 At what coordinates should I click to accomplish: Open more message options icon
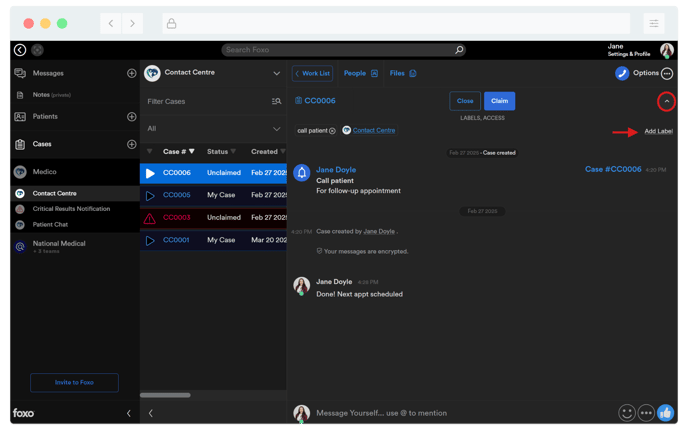(646, 413)
